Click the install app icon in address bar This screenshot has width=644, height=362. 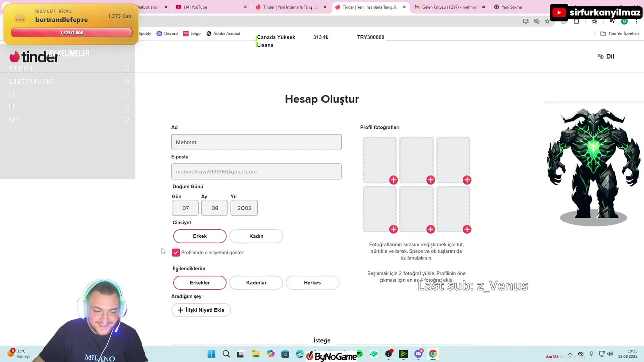(x=526, y=21)
